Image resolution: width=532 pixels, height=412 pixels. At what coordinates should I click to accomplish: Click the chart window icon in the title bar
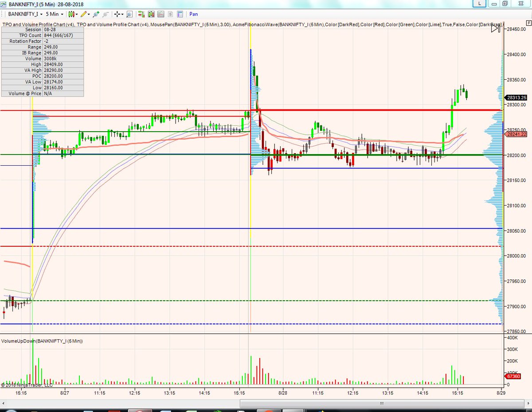(x=4, y=4)
